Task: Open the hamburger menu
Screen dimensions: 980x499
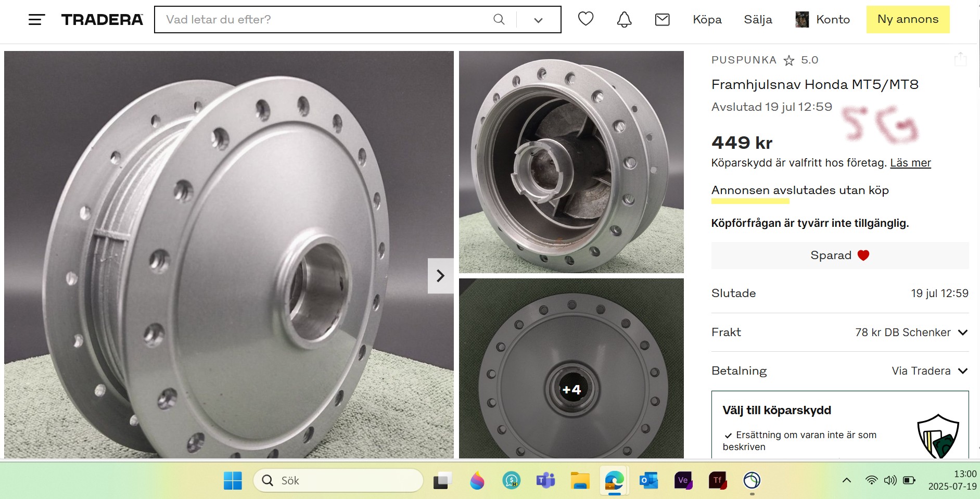Action: tap(36, 20)
